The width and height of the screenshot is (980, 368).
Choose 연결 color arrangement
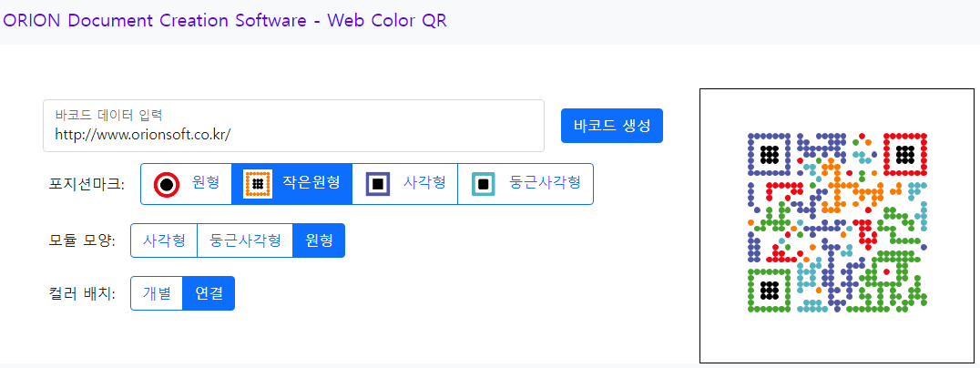(x=209, y=293)
